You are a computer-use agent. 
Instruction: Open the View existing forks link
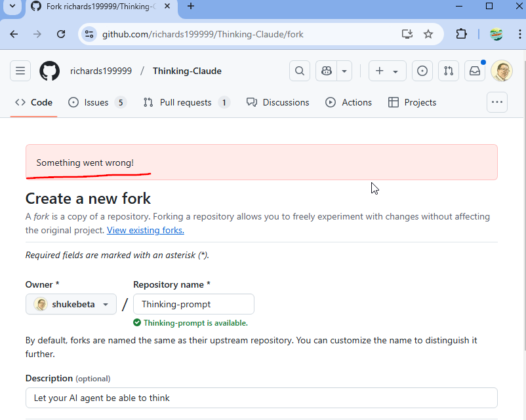point(145,230)
